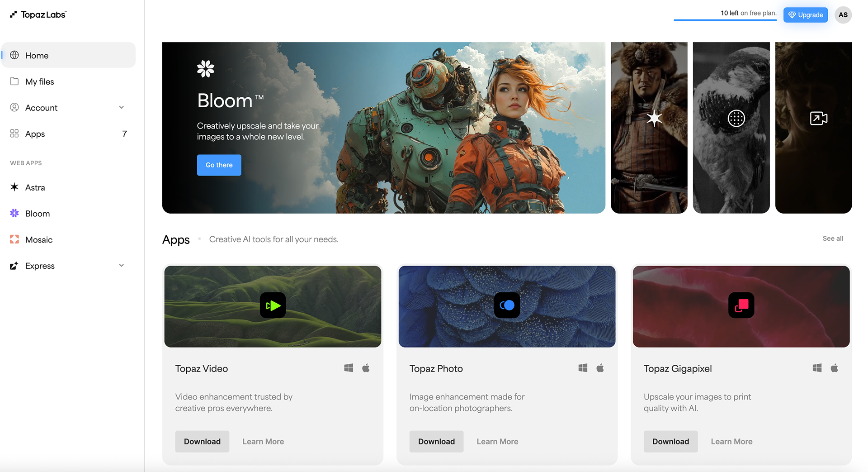Download Topaz Photo

436,441
